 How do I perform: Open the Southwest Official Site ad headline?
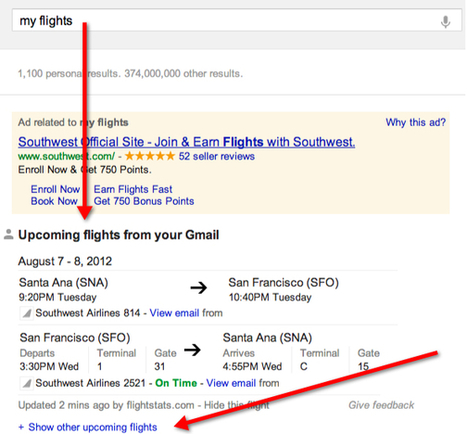[187, 142]
